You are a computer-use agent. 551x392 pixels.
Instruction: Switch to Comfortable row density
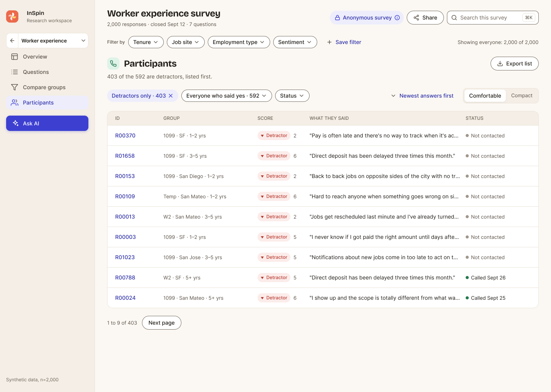coord(485,96)
